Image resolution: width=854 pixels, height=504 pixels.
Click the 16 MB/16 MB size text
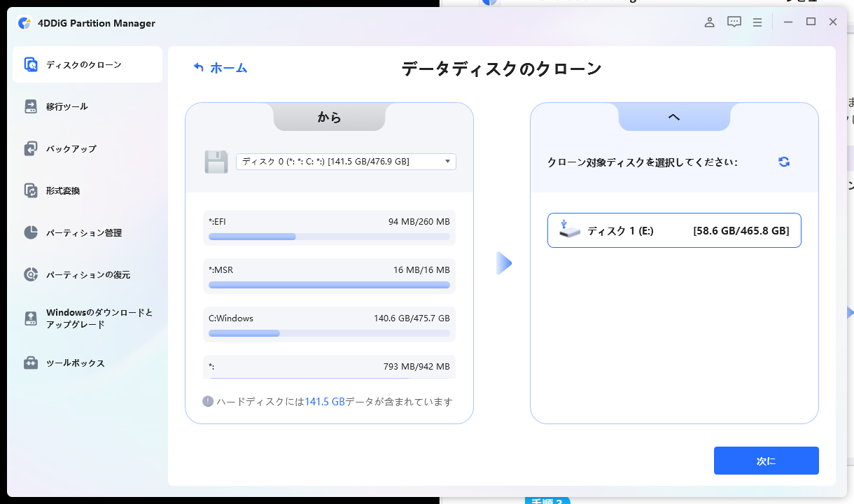coord(421,270)
